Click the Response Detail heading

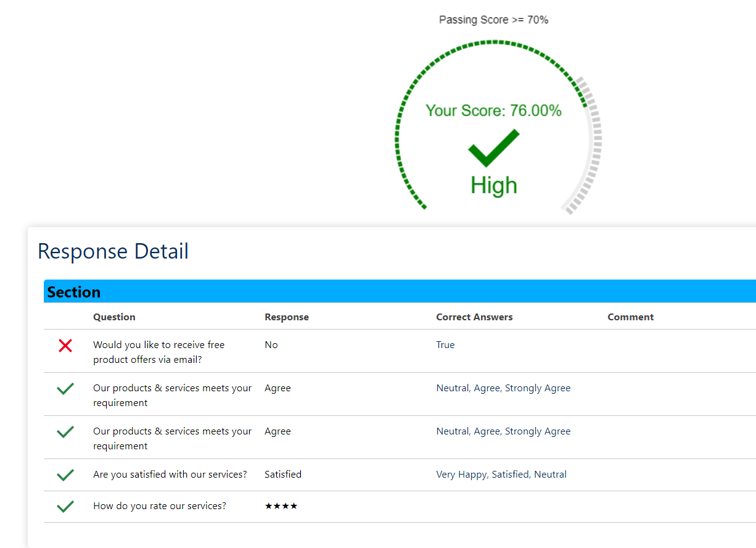pos(113,251)
